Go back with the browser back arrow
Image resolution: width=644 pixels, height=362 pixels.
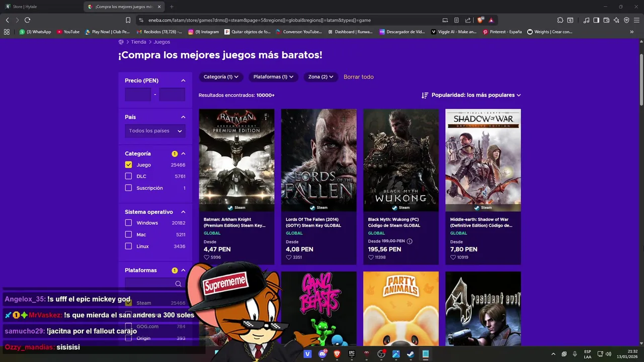7,20
